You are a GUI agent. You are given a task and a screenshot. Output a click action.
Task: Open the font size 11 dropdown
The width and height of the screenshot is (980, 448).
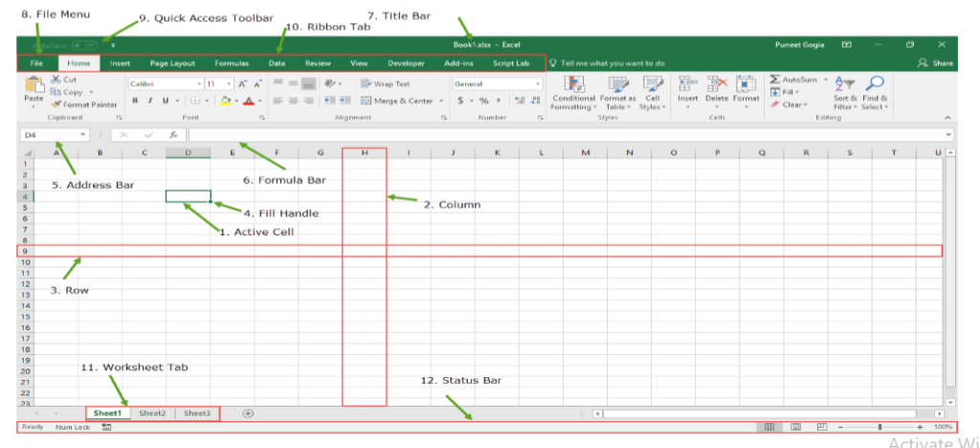point(230,83)
